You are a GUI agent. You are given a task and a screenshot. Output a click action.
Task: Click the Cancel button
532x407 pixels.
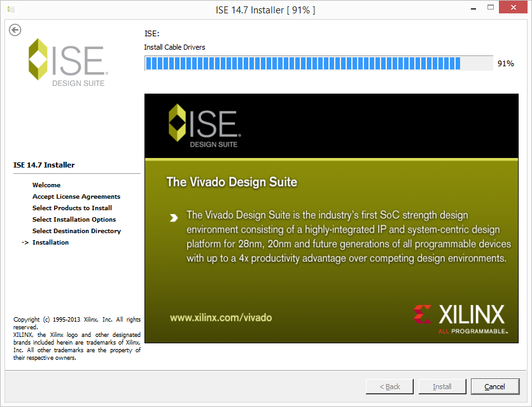494,386
